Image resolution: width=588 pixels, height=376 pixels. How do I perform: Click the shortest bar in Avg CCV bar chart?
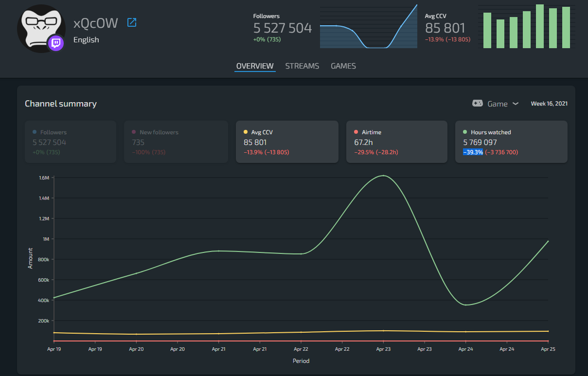500,34
